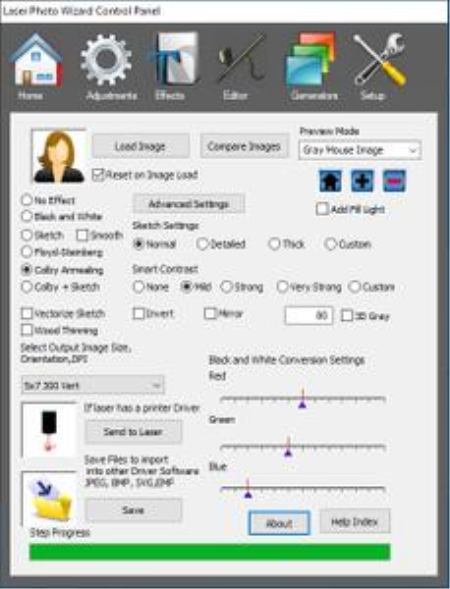The width and height of the screenshot is (450, 589).
Task: Select the Sketch effect radio button
Action: [x=26, y=235]
